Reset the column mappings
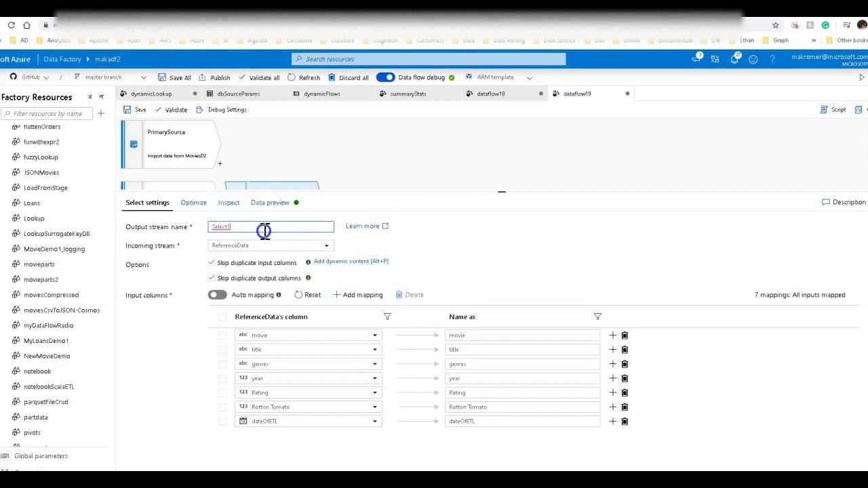 click(307, 295)
